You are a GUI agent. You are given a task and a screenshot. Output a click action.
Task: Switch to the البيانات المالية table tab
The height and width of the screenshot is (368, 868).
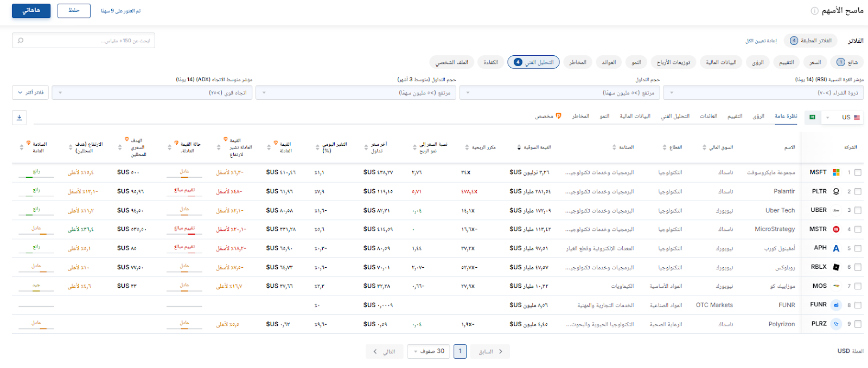point(635,116)
